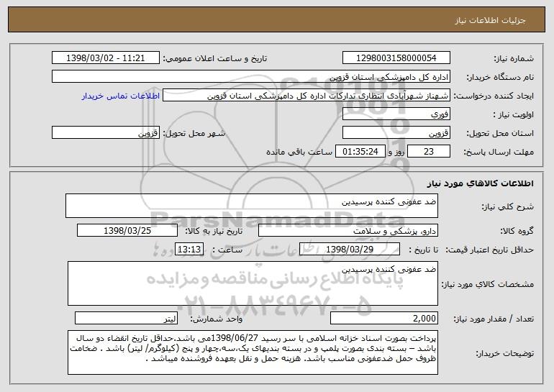Viewport: 554px width, 392px height.
Task: Click the buyer notes text area
Action: pos(253,352)
